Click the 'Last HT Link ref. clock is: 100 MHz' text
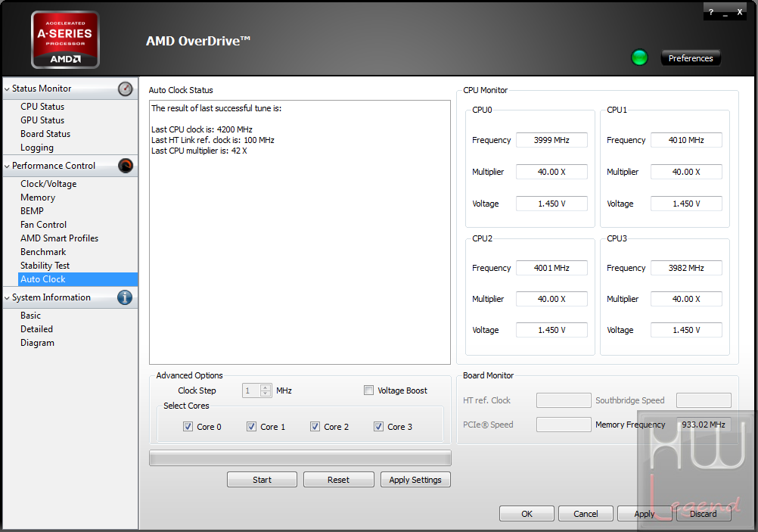758x532 pixels. 213,140
